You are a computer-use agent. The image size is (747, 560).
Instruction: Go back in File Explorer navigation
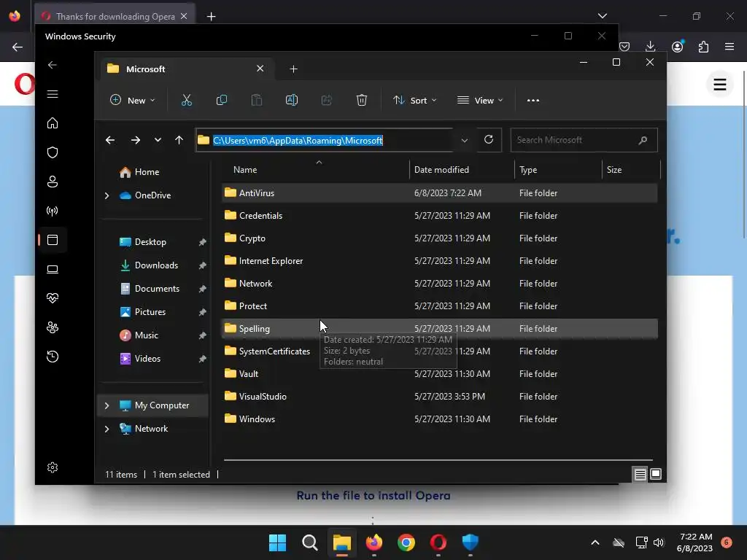pyautogui.click(x=110, y=140)
